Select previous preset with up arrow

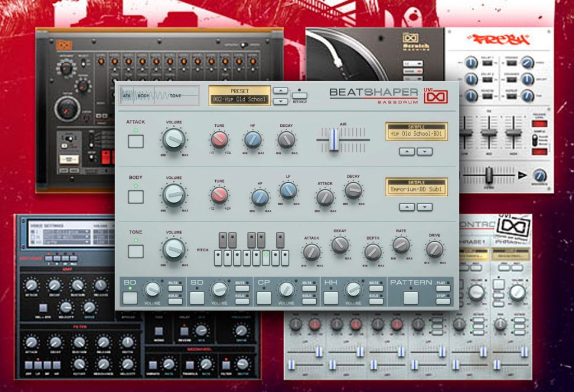[x=280, y=90]
